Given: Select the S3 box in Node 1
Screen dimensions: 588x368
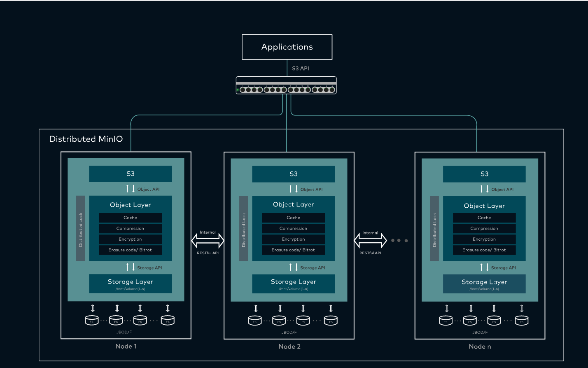Looking at the screenshot, I should tap(131, 174).
